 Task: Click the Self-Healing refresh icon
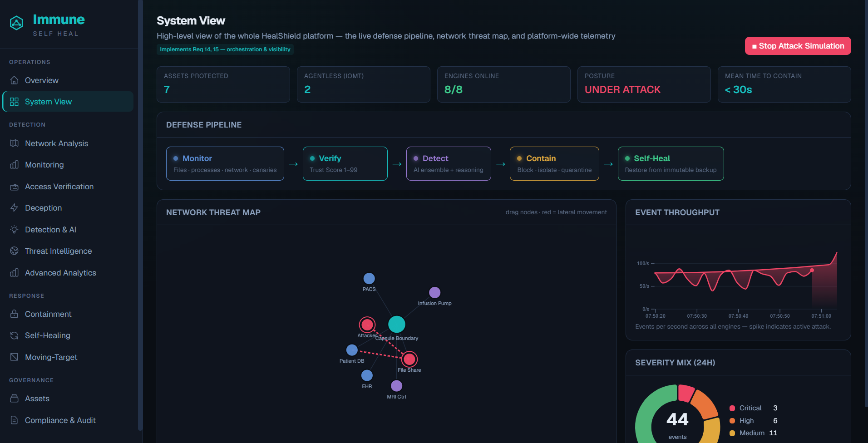pos(14,335)
